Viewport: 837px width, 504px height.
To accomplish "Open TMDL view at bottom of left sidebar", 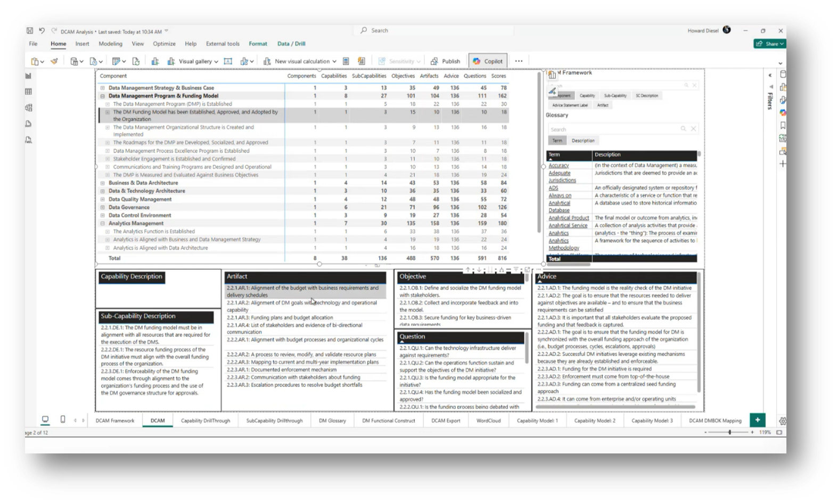I will click(x=28, y=140).
